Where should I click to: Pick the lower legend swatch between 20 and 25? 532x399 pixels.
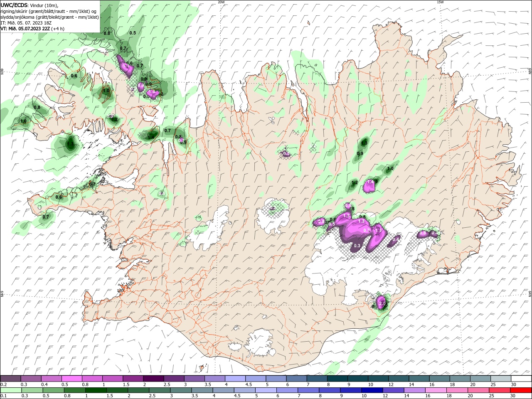478,390
